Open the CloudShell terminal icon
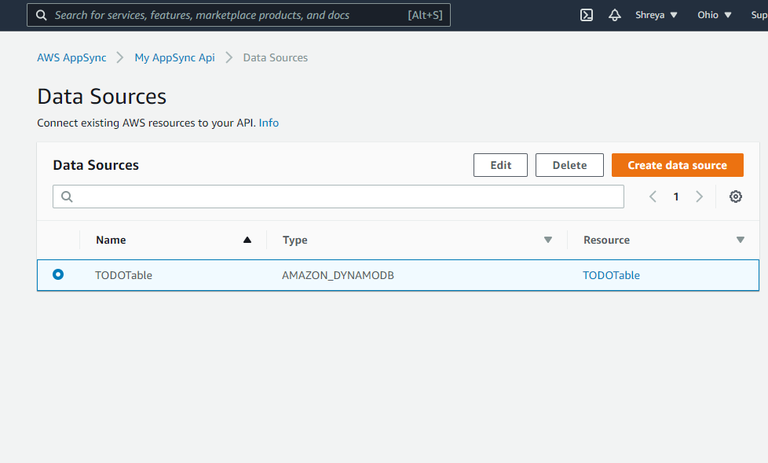768x463 pixels. click(x=587, y=15)
